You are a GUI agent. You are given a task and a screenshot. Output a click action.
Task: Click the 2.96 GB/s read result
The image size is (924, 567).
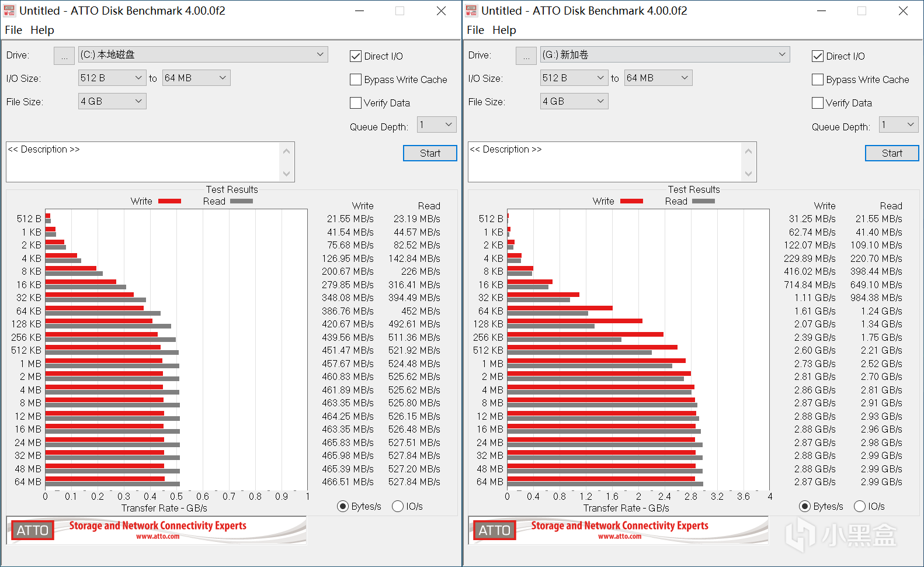[881, 429]
